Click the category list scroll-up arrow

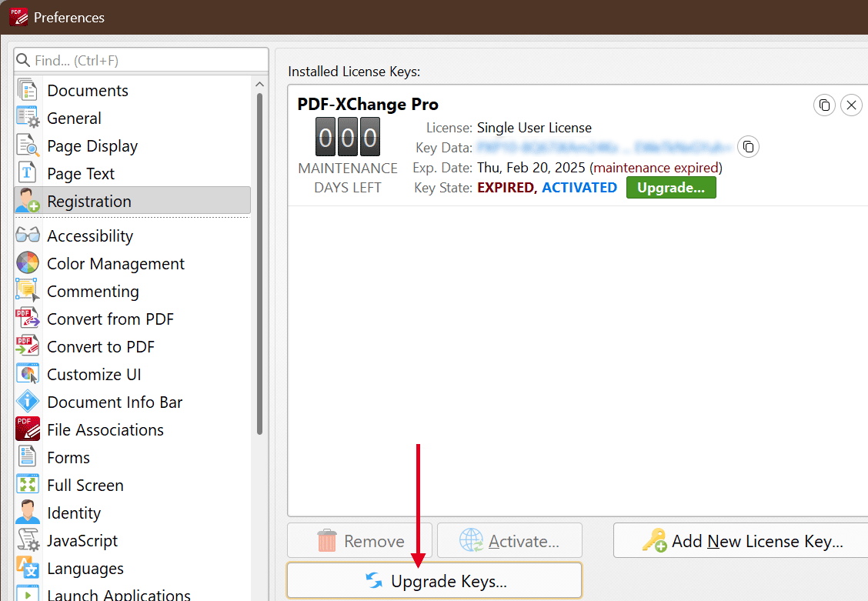tap(259, 85)
